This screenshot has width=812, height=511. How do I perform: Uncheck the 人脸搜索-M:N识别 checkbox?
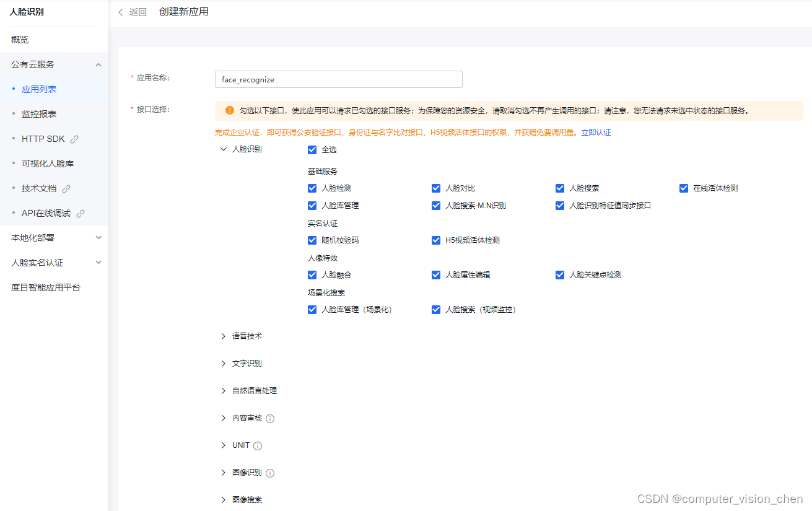pyautogui.click(x=436, y=206)
